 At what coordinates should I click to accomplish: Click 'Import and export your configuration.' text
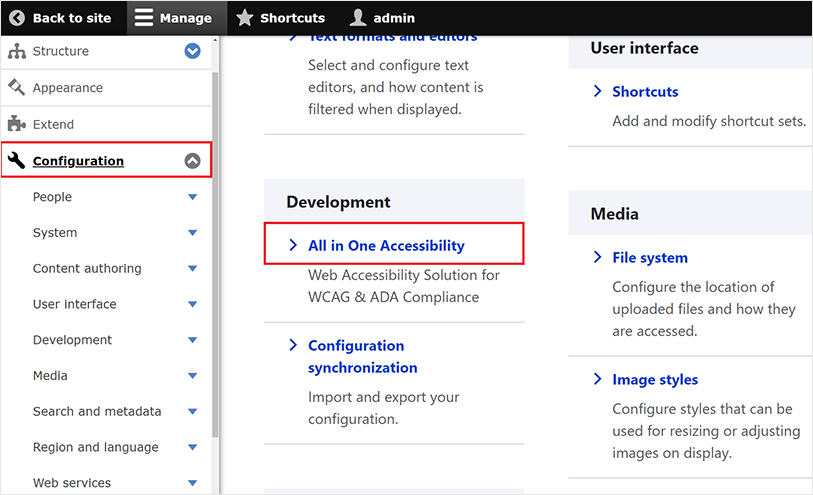384,408
